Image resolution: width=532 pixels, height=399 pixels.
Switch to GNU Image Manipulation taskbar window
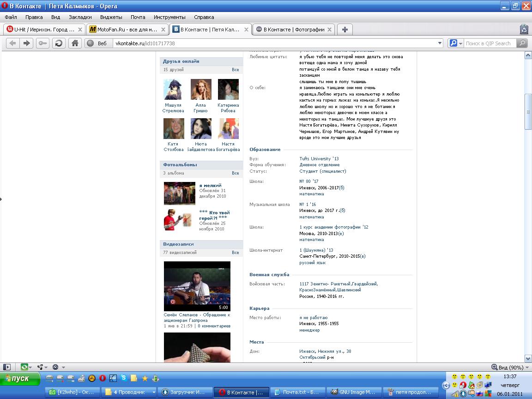(x=354, y=392)
